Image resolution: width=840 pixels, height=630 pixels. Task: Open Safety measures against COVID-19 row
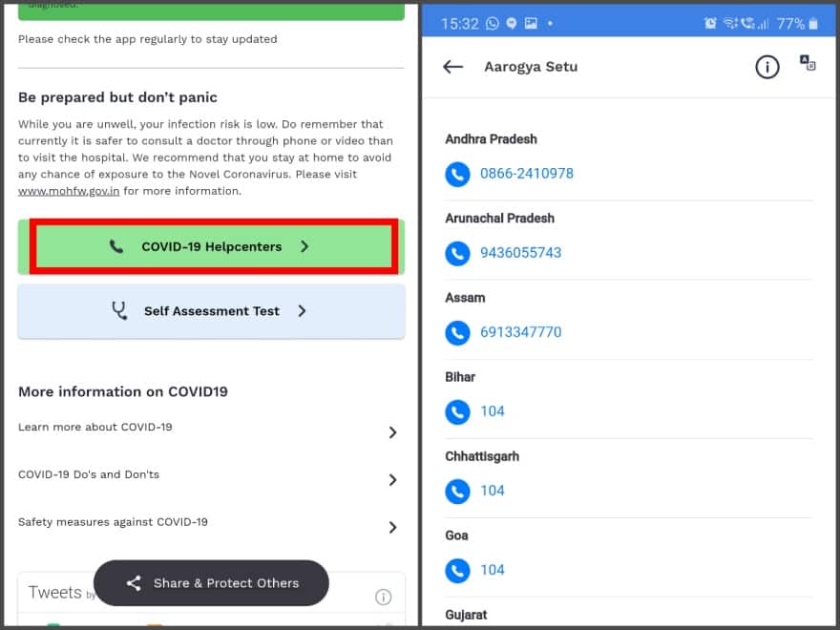coord(211,524)
